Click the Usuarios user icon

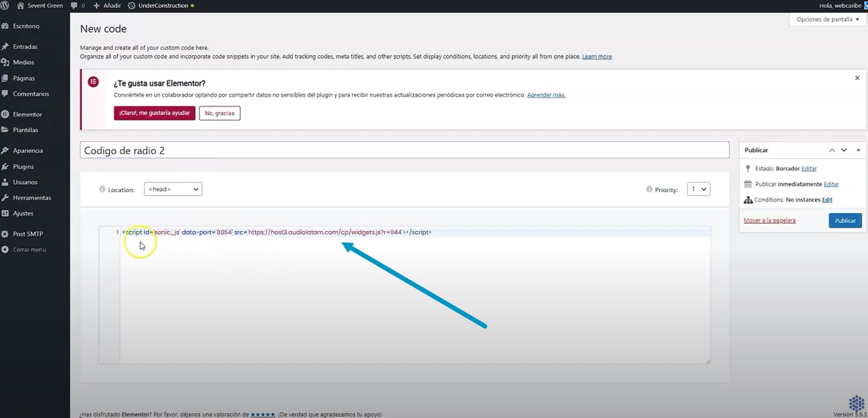click(x=5, y=182)
